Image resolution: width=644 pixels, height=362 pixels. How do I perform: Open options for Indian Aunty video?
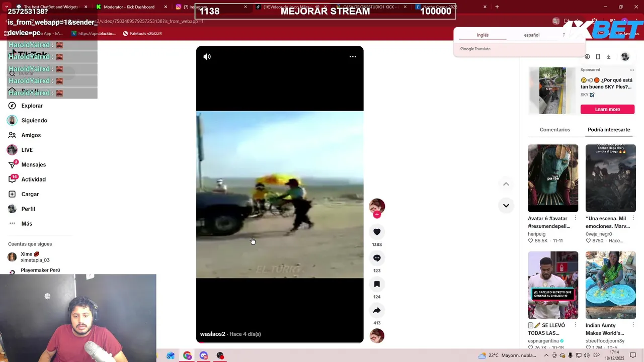click(633, 325)
